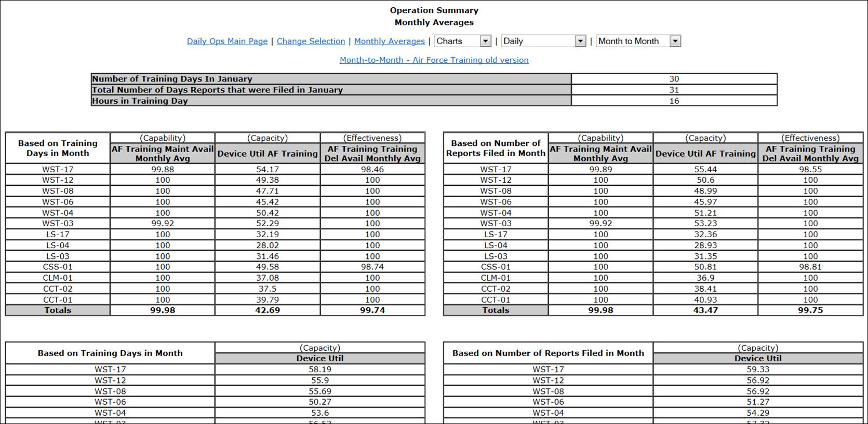This screenshot has width=868, height=424.
Task: Click Device Util AF Training value 49.38
Action: [x=268, y=180]
